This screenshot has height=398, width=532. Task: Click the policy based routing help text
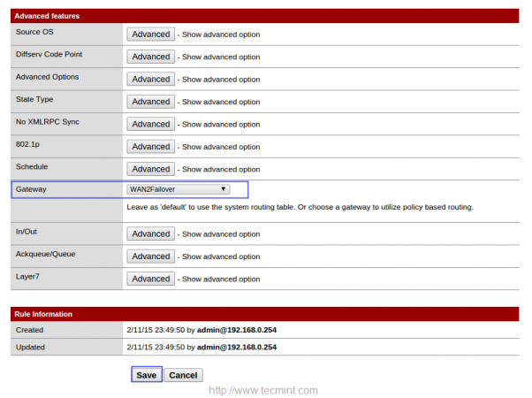[x=301, y=207]
